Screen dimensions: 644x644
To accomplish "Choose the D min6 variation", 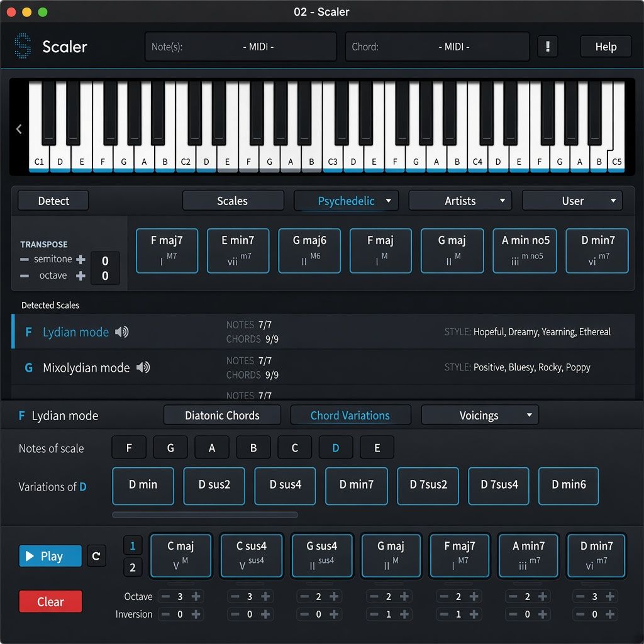I will tap(569, 486).
